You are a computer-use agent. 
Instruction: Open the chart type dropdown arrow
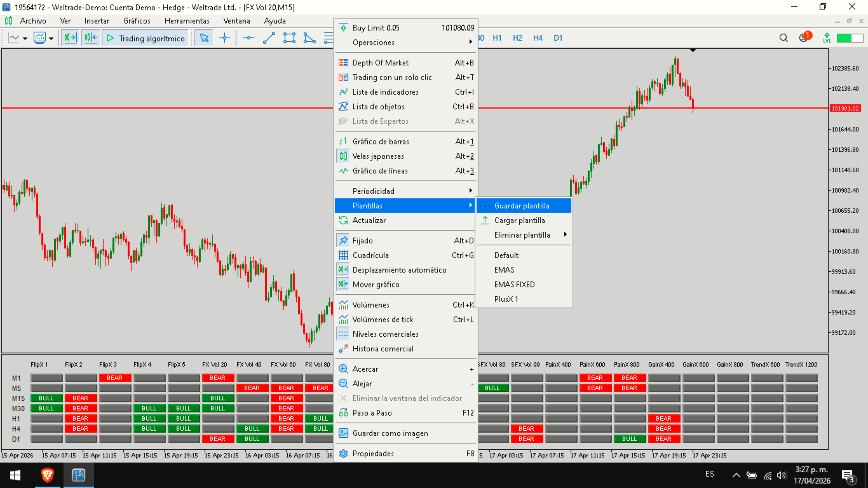(25, 39)
